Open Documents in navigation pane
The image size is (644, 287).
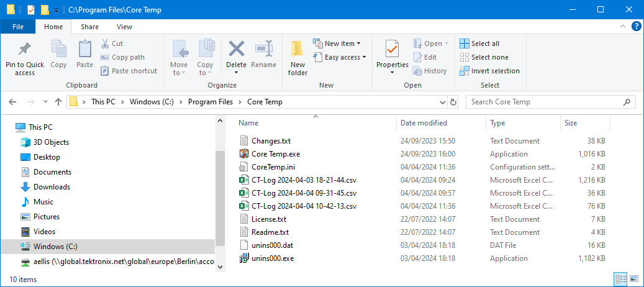point(52,171)
